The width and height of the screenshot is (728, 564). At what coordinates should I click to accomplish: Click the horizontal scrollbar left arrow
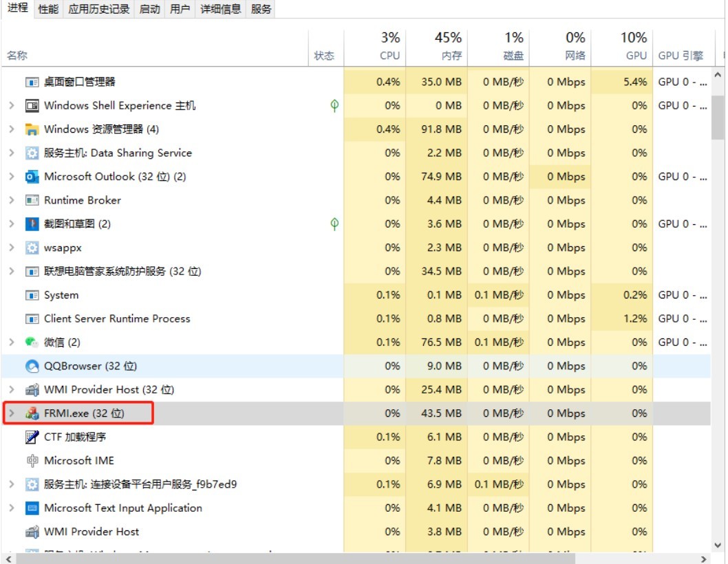pos(8,559)
